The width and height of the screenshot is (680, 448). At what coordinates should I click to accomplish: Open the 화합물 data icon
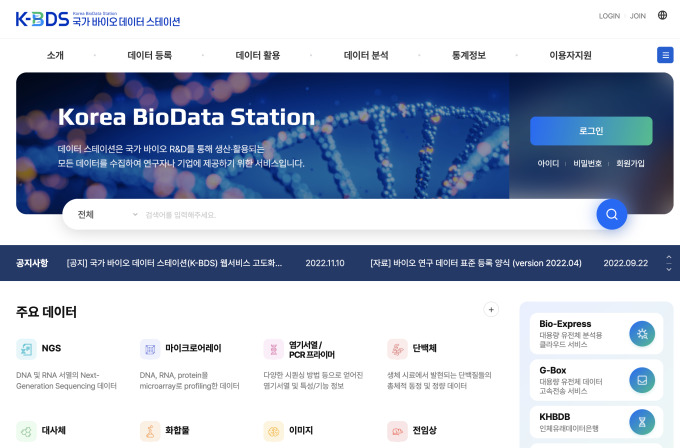point(150,432)
